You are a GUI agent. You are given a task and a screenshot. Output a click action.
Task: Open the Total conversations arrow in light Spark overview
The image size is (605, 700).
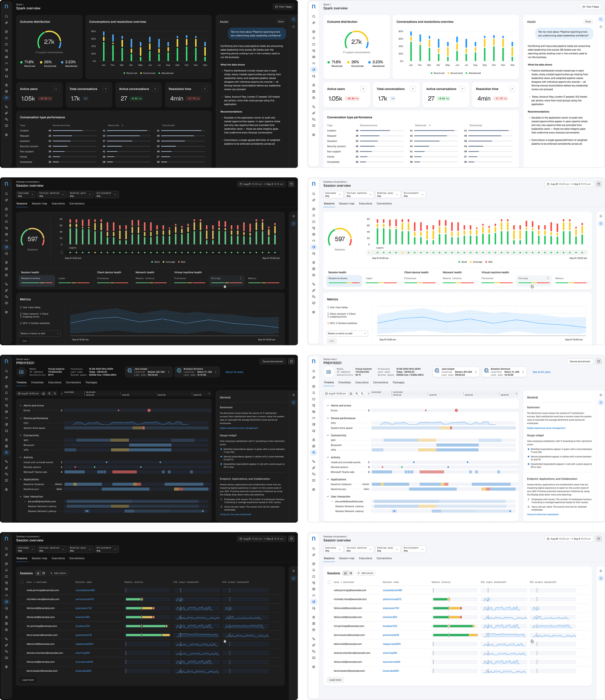[x=413, y=89]
